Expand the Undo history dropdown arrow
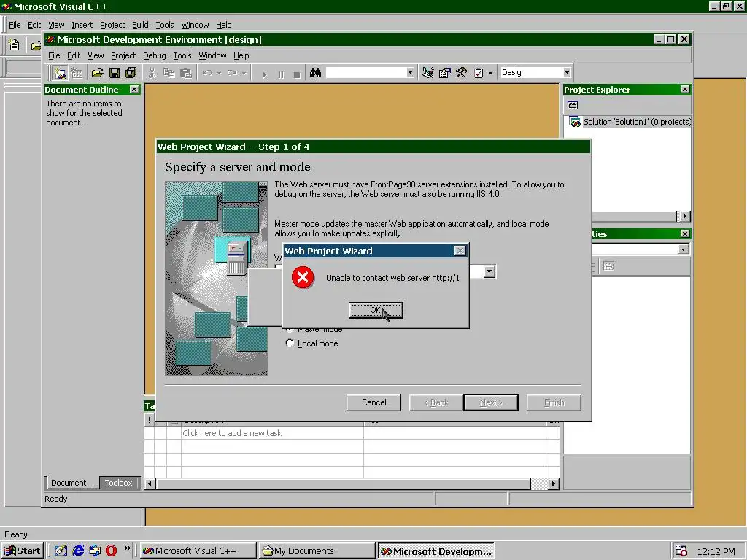 tap(219, 73)
